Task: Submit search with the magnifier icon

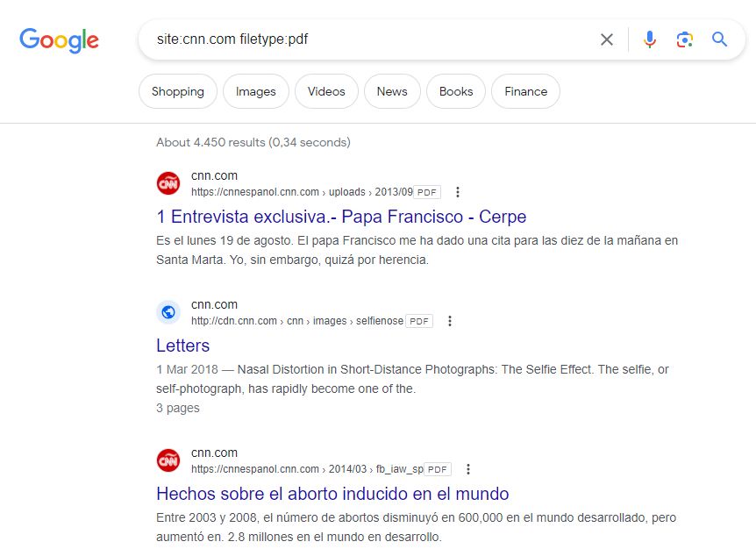Action: pyautogui.click(x=719, y=39)
